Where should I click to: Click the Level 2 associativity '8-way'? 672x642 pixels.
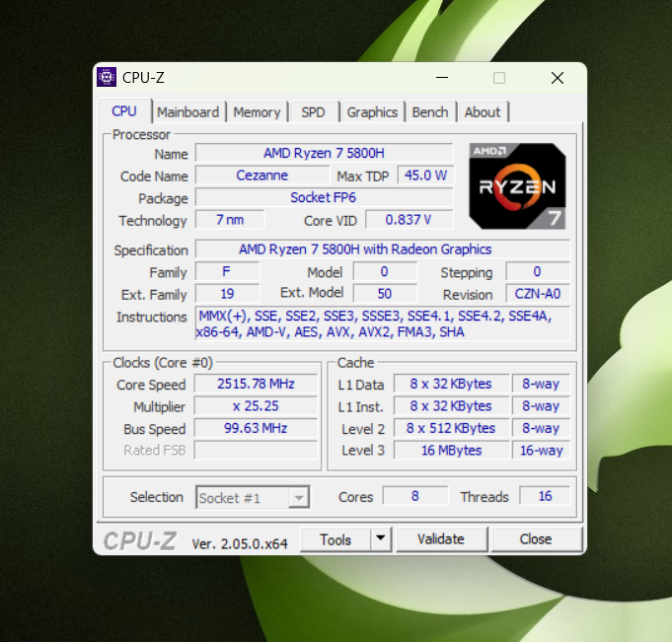coord(542,428)
